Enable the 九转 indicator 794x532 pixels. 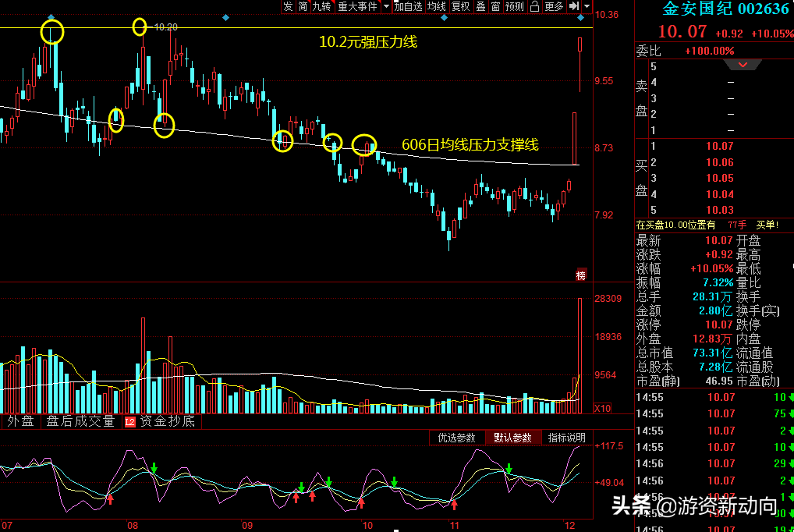pyautogui.click(x=321, y=6)
